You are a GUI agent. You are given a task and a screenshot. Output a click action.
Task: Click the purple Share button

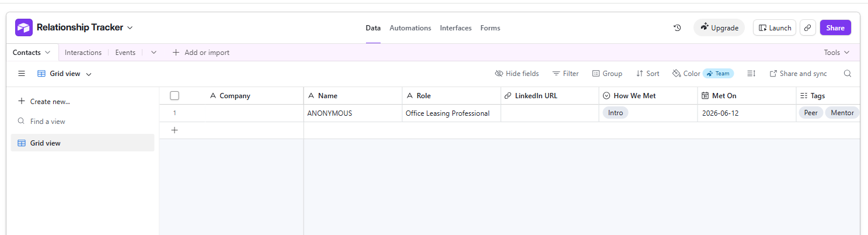click(x=835, y=27)
